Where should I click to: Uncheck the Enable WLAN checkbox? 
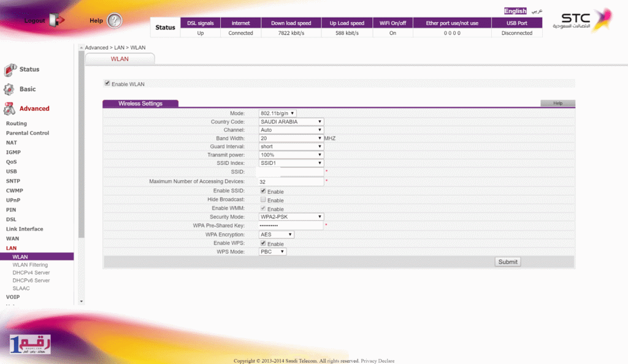point(107,83)
